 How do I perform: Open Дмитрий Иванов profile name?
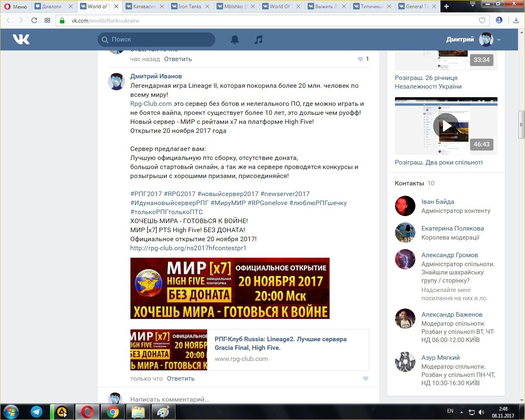(156, 76)
